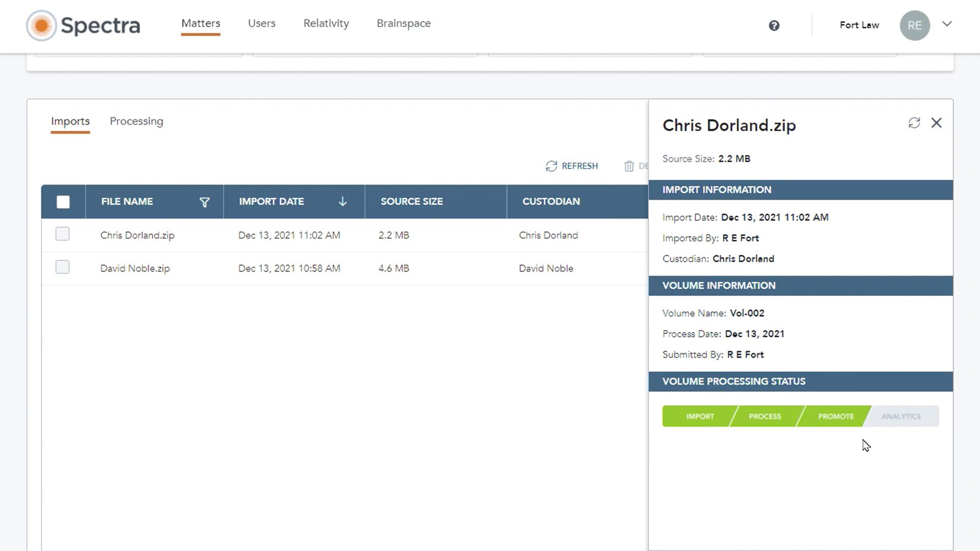Toggle the select-all header checkbox
Image resolution: width=980 pixels, height=551 pixels.
tap(63, 202)
